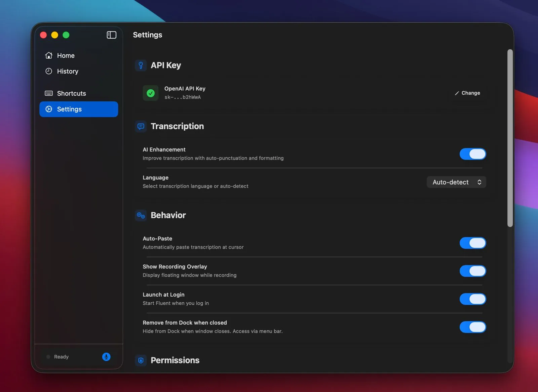Click the Behavior section gears icon
This screenshot has height=392, width=538.
tap(141, 215)
